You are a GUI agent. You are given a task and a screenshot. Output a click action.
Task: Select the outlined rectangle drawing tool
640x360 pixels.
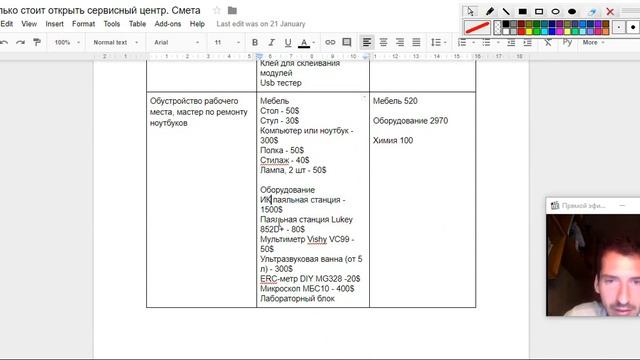click(x=539, y=11)
